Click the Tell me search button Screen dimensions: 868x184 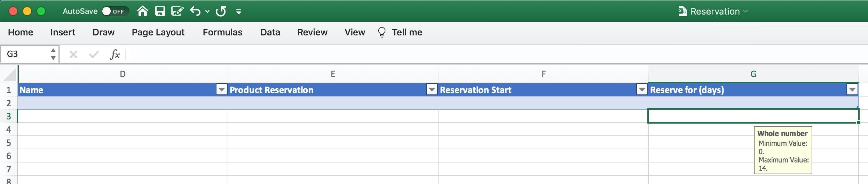point(400,32)
